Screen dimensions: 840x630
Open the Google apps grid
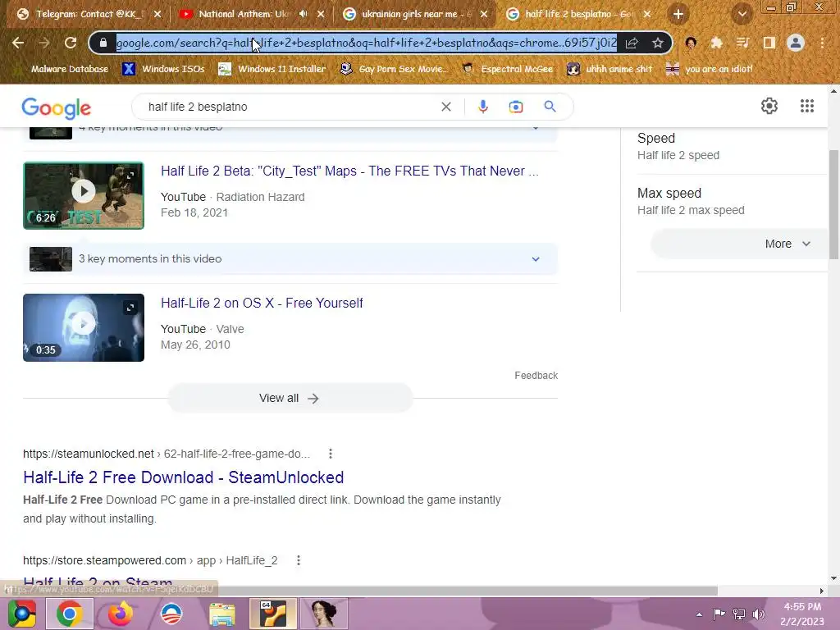point(807,106)
